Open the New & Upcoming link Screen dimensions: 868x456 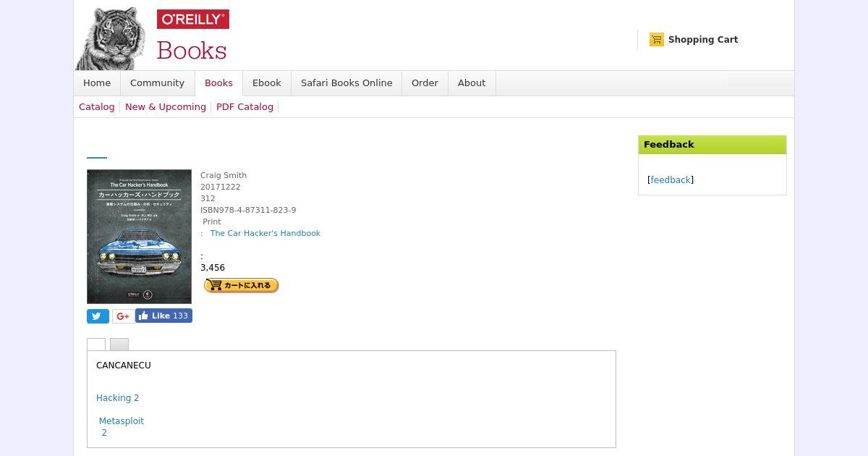(166, 107)
